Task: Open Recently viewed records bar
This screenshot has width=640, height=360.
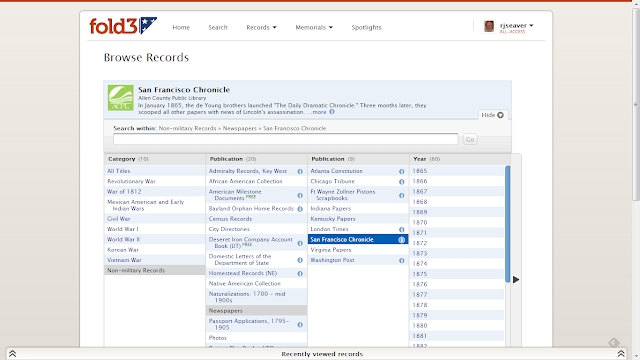Action: (x=322, y=354)
